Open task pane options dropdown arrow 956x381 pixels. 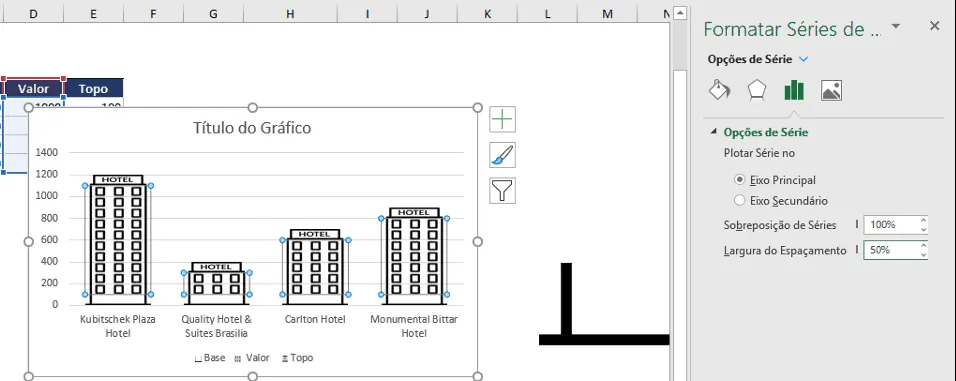pos(896,26)
